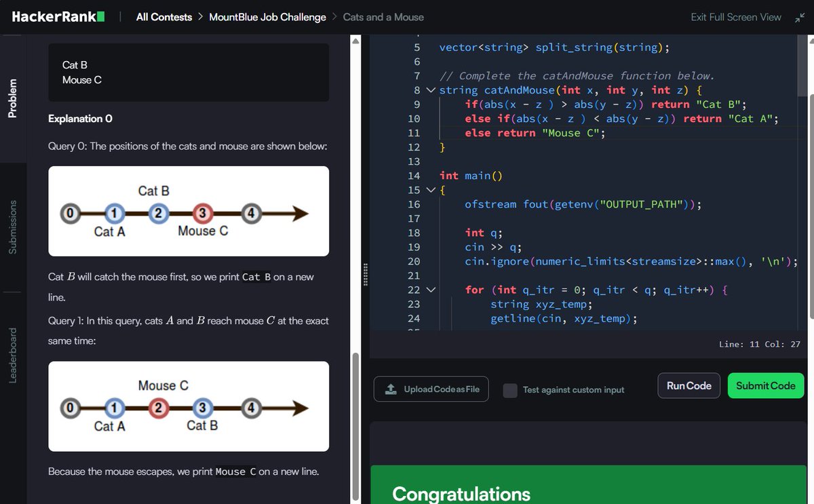Image resolution: width=814 pixels, height=504 pixels.
Task: Click 'Cat B will catch the mouse first' sentence
Action: tap(181, 287)
